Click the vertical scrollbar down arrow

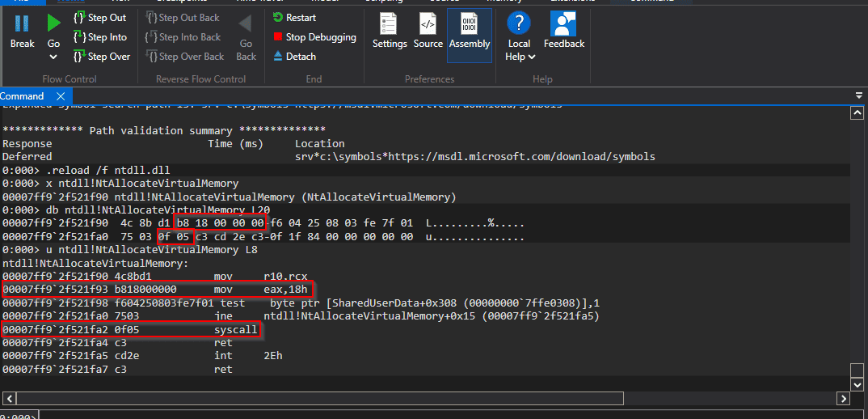click(857, 384)
